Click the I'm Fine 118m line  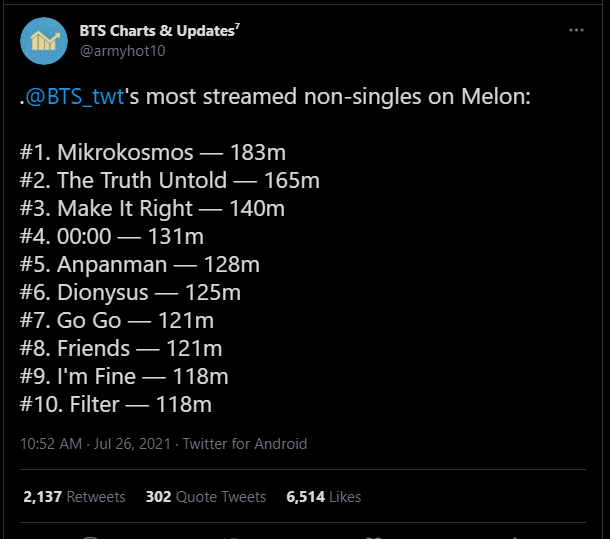click(124, 377)
